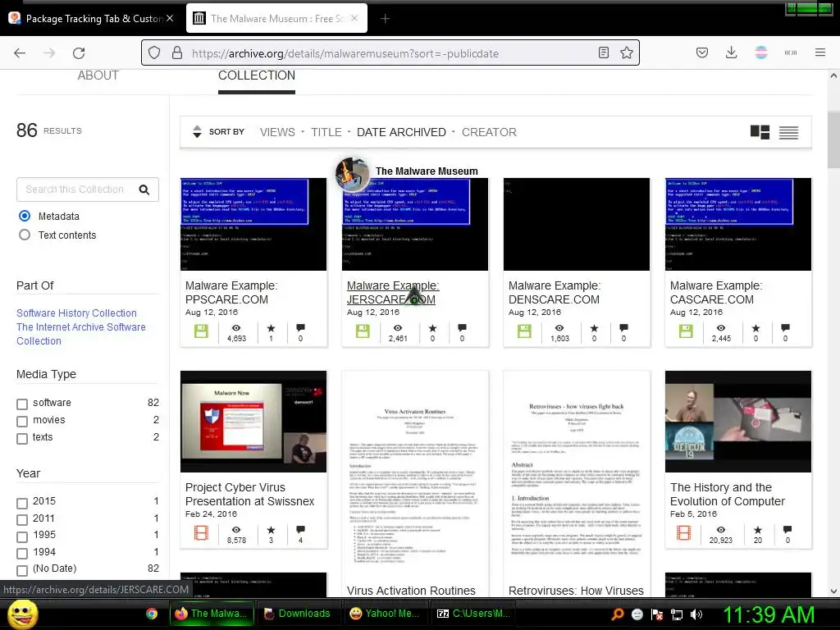Open the Malware Now presentation thumbnail
Image resolution: width=840 pixels, height=630 pixels.
pyautogui.click(x=253, y=422)
